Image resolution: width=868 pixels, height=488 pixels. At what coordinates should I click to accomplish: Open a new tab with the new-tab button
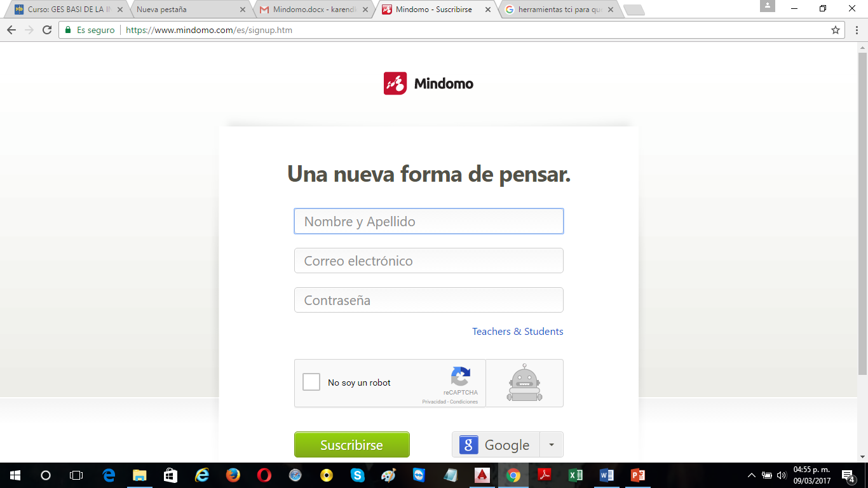634,10
